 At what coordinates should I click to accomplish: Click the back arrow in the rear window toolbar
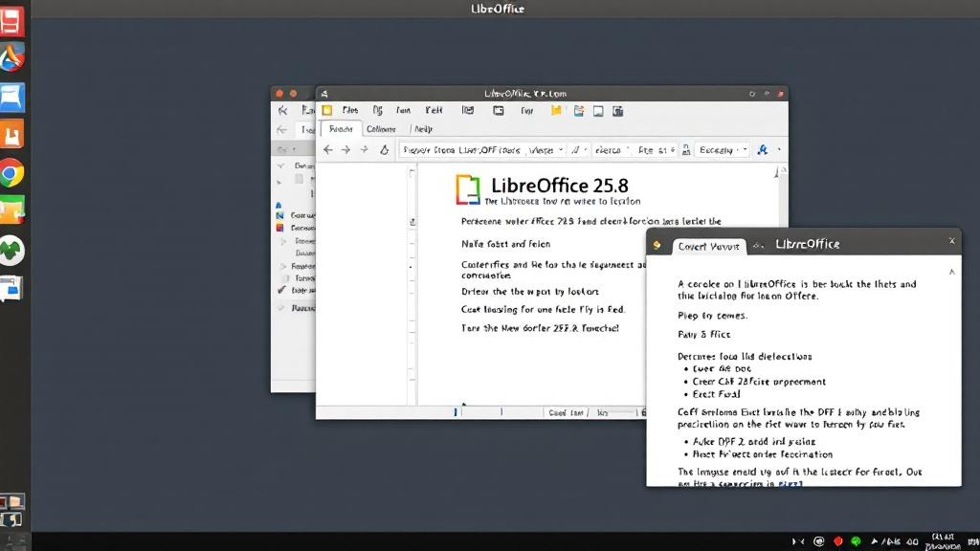tap(283, 111)
